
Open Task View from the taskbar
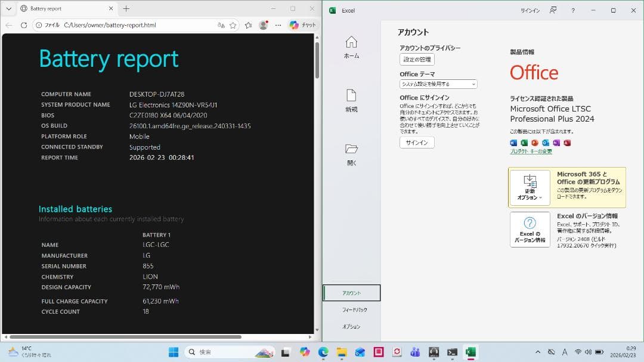coord(286,352)
